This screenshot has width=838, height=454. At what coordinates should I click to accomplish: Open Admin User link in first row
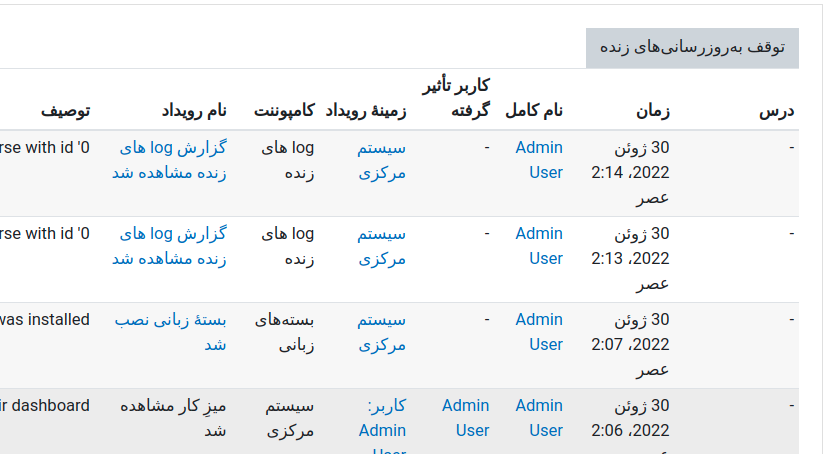click(x=539, y=160)
